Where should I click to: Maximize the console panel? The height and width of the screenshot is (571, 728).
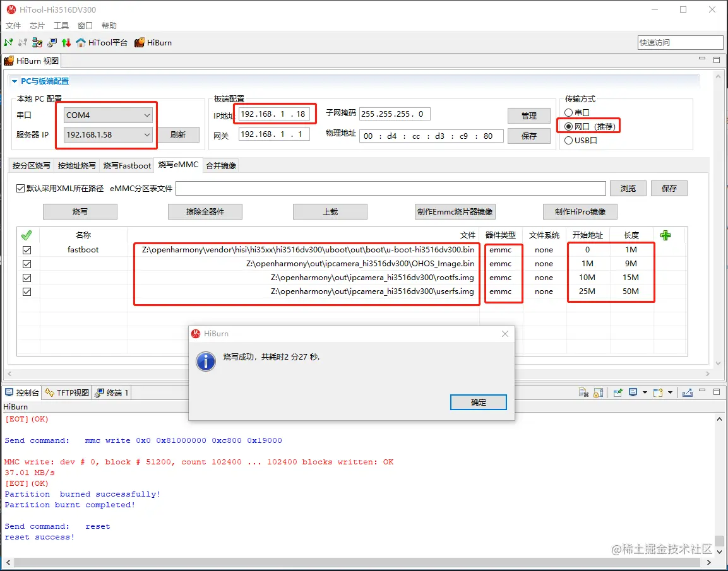coord(717,392)
